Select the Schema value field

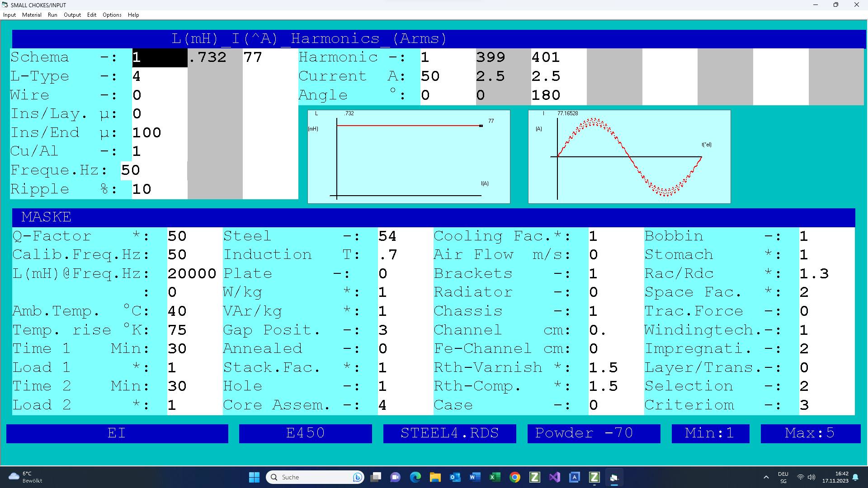click(160, 57)
